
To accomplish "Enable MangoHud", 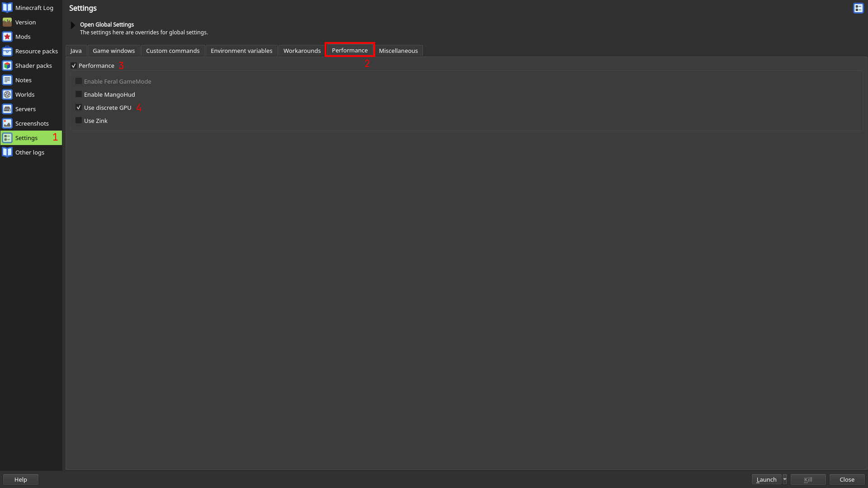I will tap(79, 94).
